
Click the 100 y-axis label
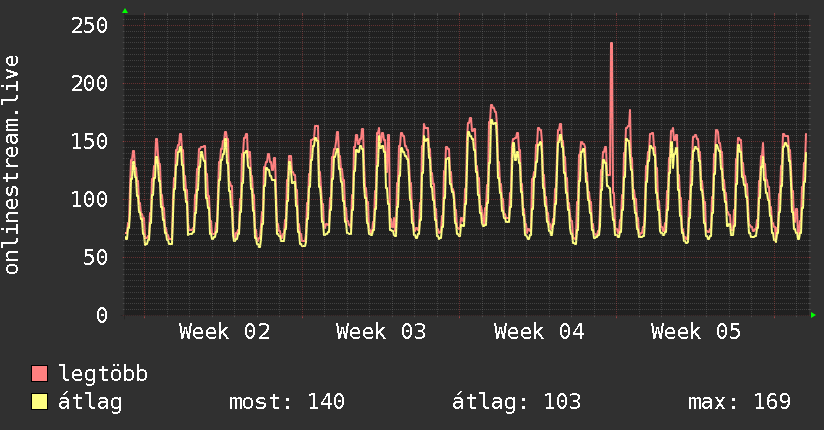coord(88,199)
